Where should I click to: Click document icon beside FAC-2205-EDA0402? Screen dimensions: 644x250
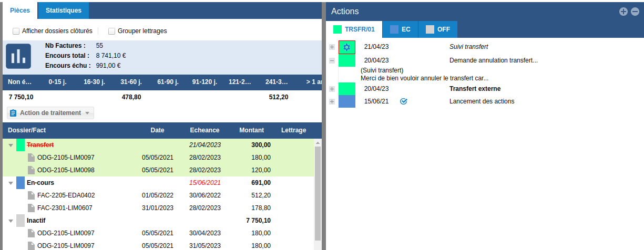click(x=32, y=195)
